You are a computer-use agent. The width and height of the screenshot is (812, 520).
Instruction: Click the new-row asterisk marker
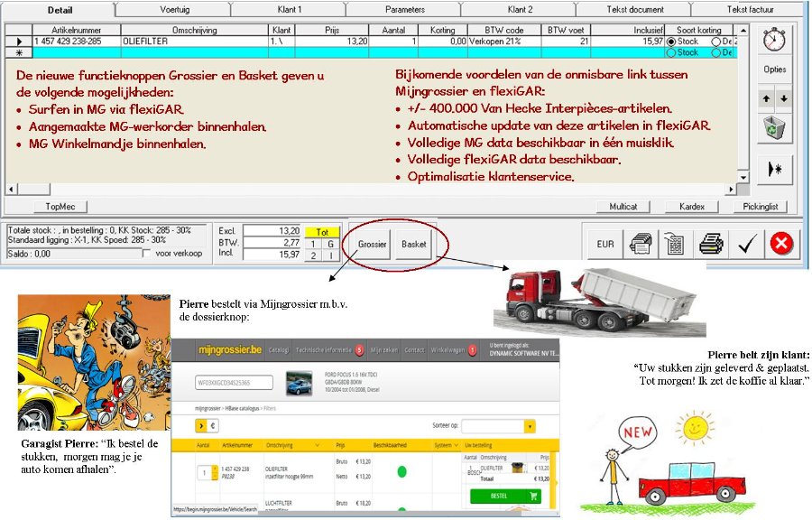(19, 52)
